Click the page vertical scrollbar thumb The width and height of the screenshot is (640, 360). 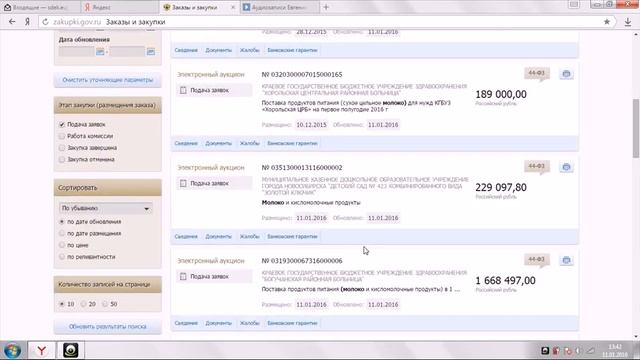tap(636, 128)
